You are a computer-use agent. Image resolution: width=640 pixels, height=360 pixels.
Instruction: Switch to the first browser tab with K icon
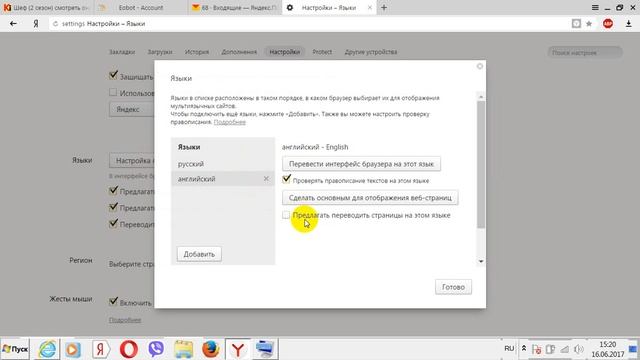47,7
